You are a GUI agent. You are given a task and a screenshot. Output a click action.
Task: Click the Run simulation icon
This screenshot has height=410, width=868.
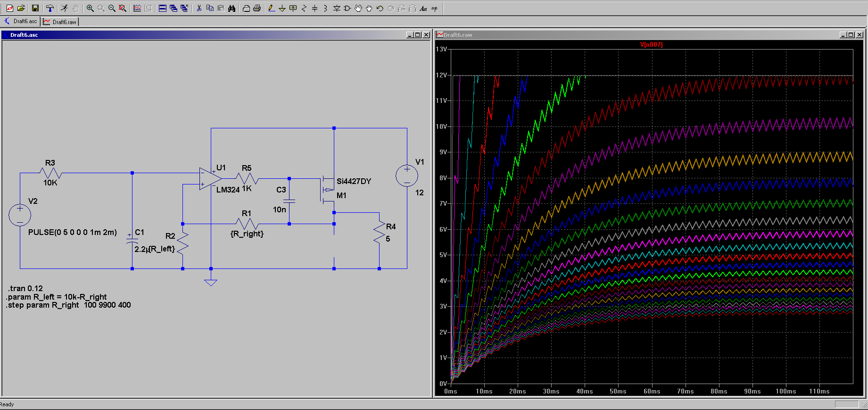(x=64, y=8)
